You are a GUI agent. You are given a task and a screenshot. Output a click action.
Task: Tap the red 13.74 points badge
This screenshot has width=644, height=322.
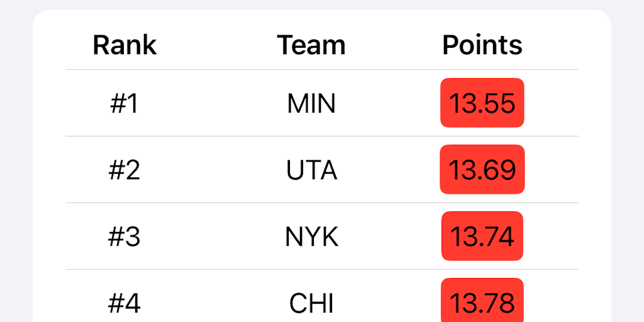point(482,236)
